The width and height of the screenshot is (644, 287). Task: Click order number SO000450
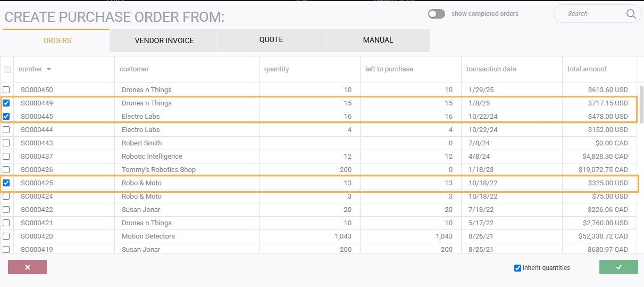[x=37, y=89]
